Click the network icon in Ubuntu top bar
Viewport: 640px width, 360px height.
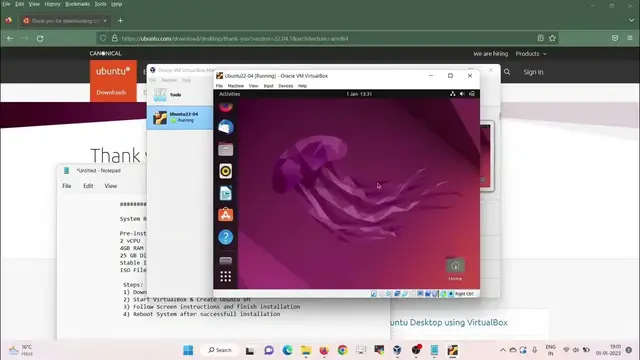[453, 94]
